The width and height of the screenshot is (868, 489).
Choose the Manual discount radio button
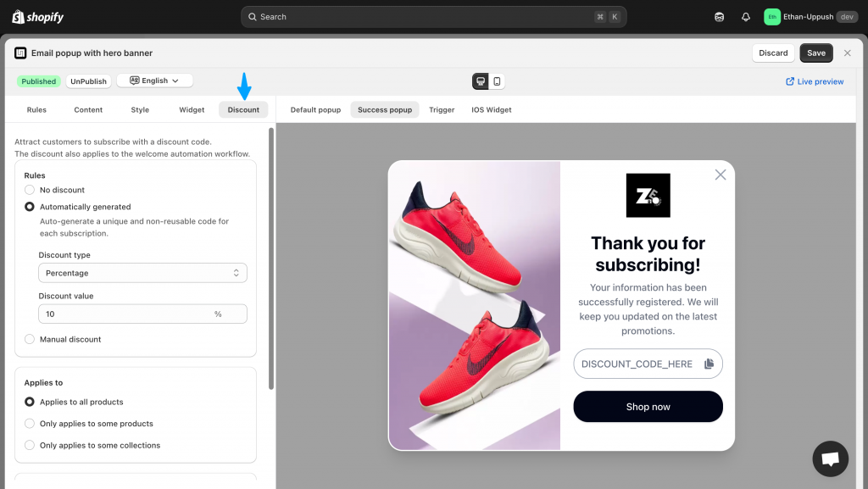pyautogui.click(x=30, y=339)
